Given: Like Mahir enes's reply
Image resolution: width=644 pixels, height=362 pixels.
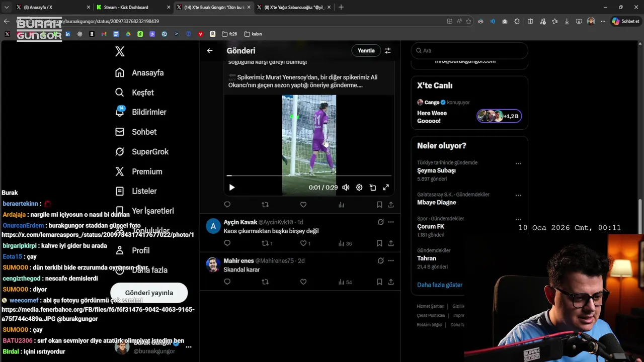Looking at the screenshot, I should (x=303, y=282).
